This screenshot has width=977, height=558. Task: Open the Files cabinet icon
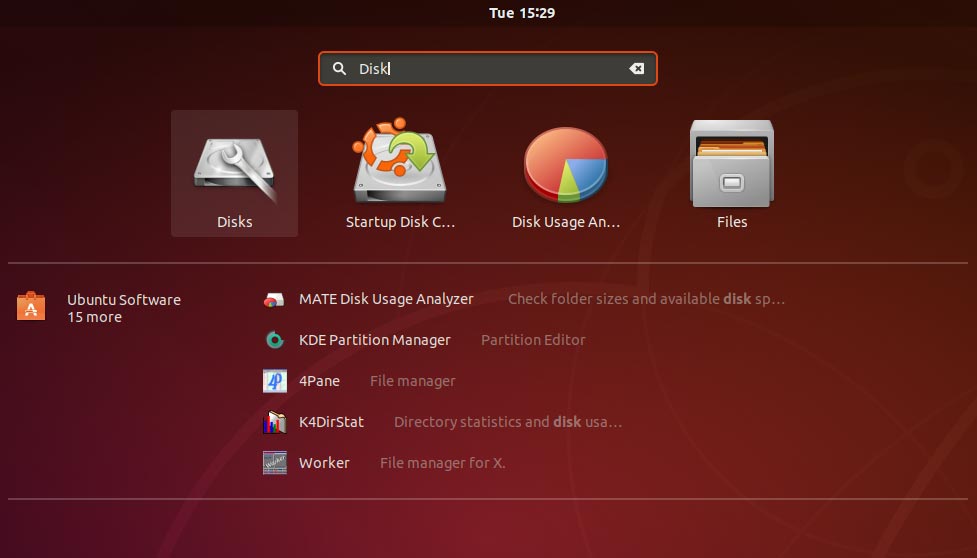pyautogui.click(x=732, y=163)
